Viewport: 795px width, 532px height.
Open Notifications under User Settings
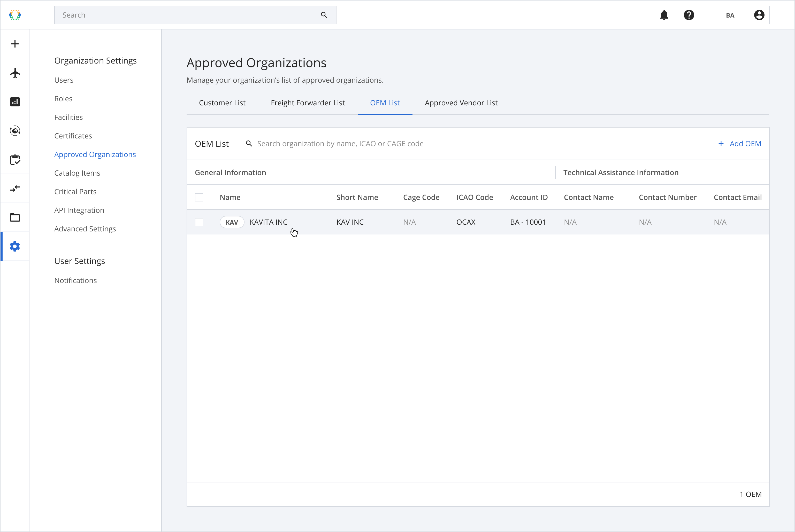[x=75, y=280]
